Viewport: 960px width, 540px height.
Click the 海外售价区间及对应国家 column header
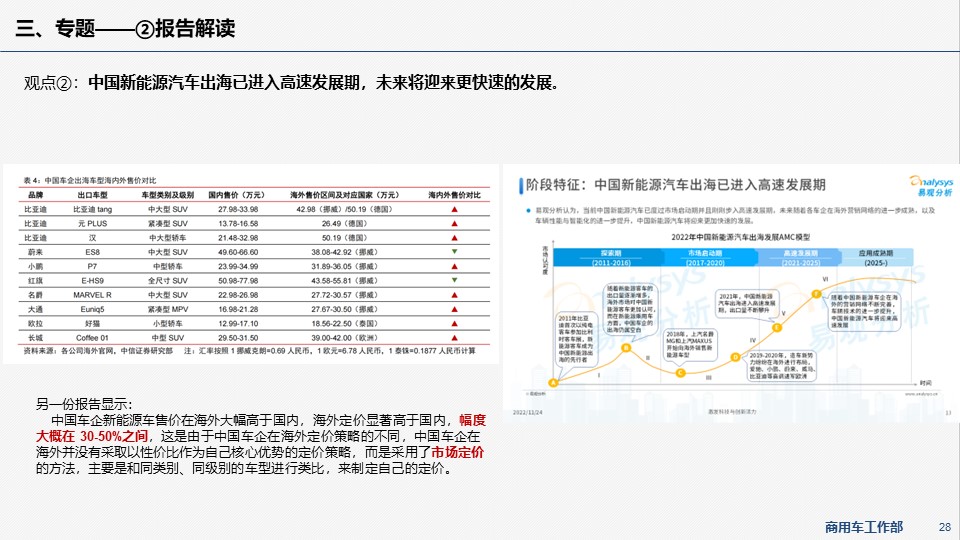coord(344,195)
